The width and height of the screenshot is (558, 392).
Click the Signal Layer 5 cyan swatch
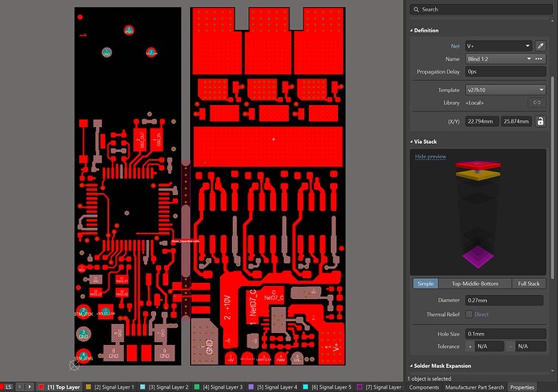pos(306,387)
